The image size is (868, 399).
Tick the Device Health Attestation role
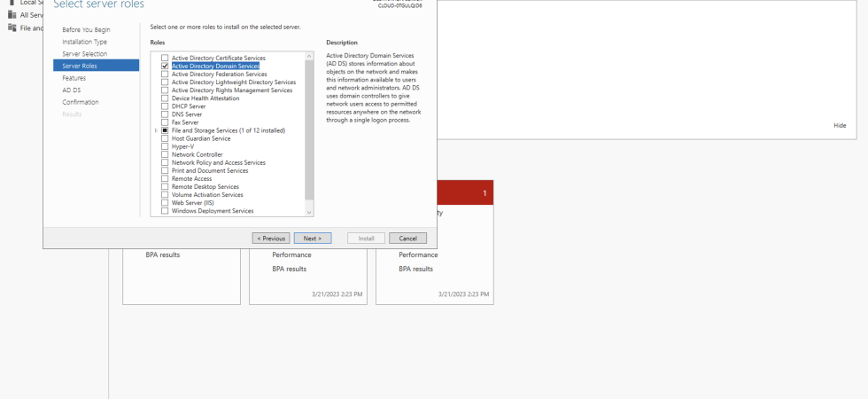[165, 98]
